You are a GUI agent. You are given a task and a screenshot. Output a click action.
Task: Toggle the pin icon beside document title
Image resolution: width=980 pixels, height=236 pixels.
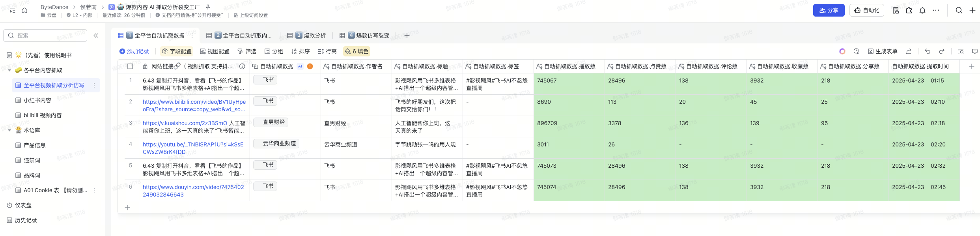point(208,7)
